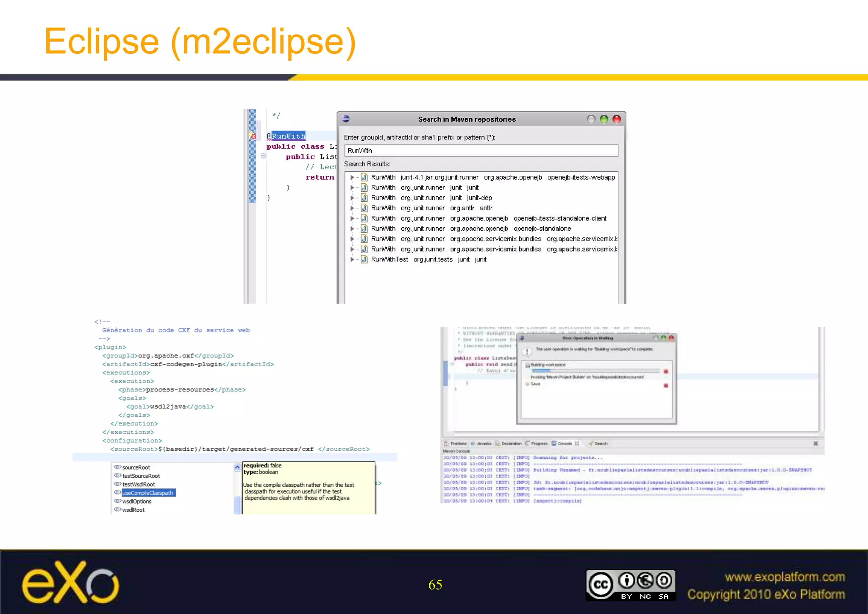Image resolution: width=868 pixels, height=614 pixels.
Task: Select class icon of openejb-itests-standalone-client result
Action: pyautogui.click(x=364, y=218)
